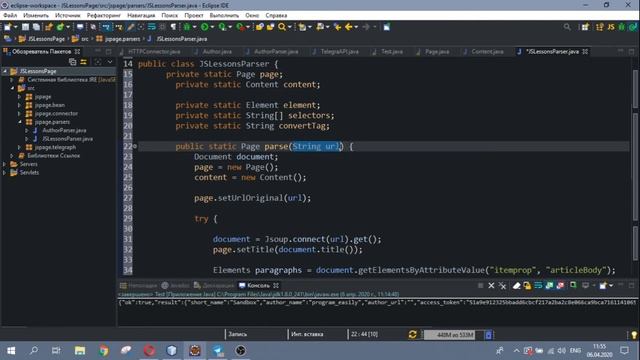Click the yellow tip lightbulb status icon
640x360 pixels.
coord(634,335)
